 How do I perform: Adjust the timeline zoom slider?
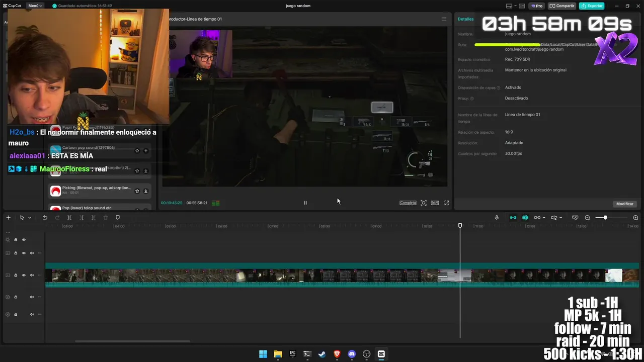(x=605, y=218)
